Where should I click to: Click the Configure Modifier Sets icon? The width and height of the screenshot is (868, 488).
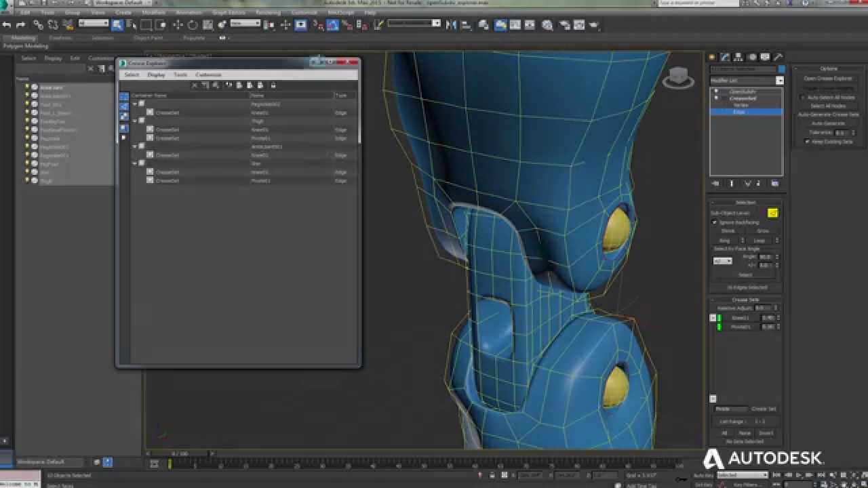point(775,184)
